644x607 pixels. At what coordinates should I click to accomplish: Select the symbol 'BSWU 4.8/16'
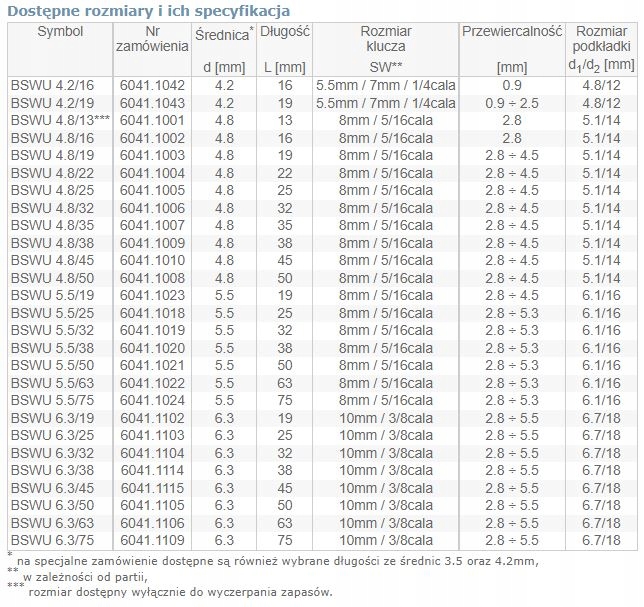(x=52, y=138)
